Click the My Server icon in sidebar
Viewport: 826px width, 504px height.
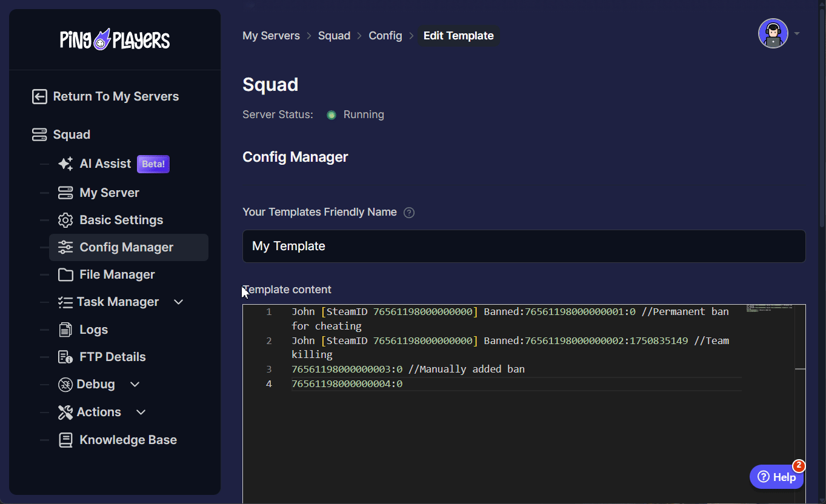click(x=65, y=193)
